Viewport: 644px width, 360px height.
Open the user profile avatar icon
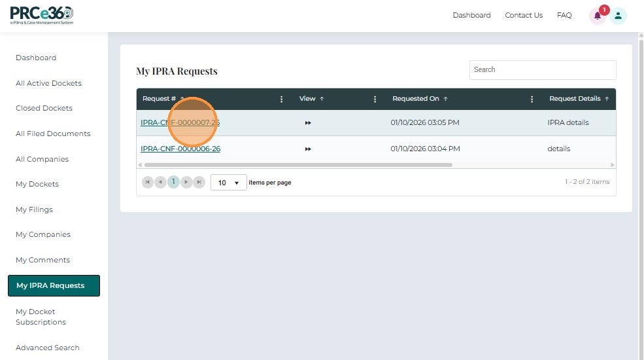click(x=618, y=16)
